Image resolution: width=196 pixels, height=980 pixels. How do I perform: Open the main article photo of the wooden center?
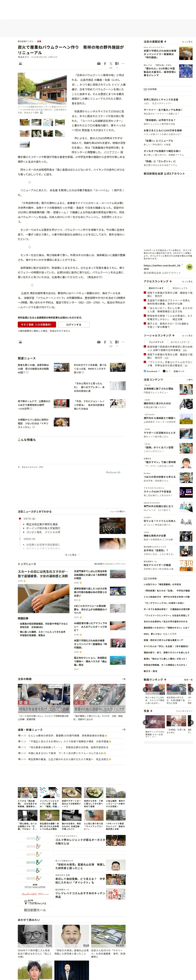(x=43, y=89)
